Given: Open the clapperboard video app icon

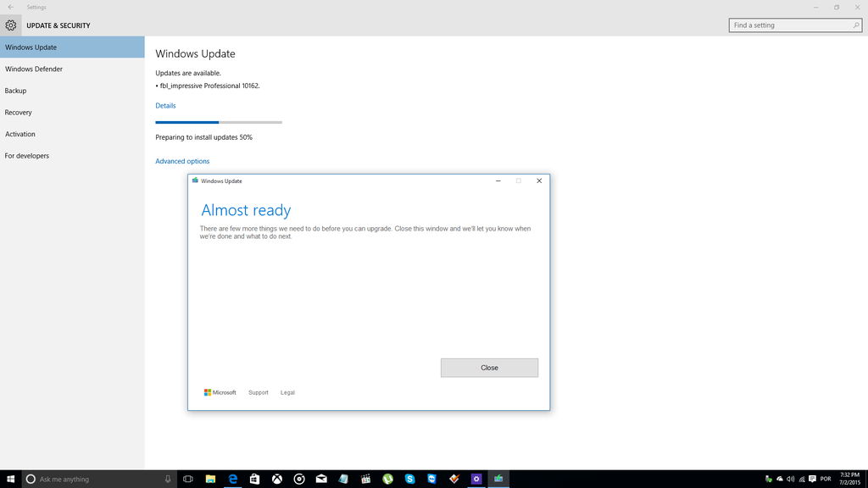Looking at the screenshot, I should [365, 480].
